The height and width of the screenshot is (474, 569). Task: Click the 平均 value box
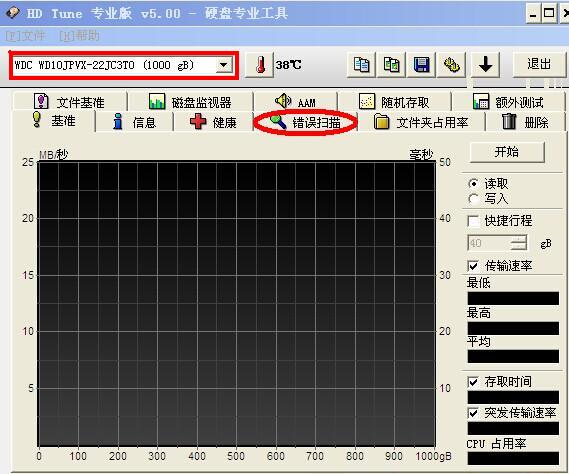pos(513,356)
